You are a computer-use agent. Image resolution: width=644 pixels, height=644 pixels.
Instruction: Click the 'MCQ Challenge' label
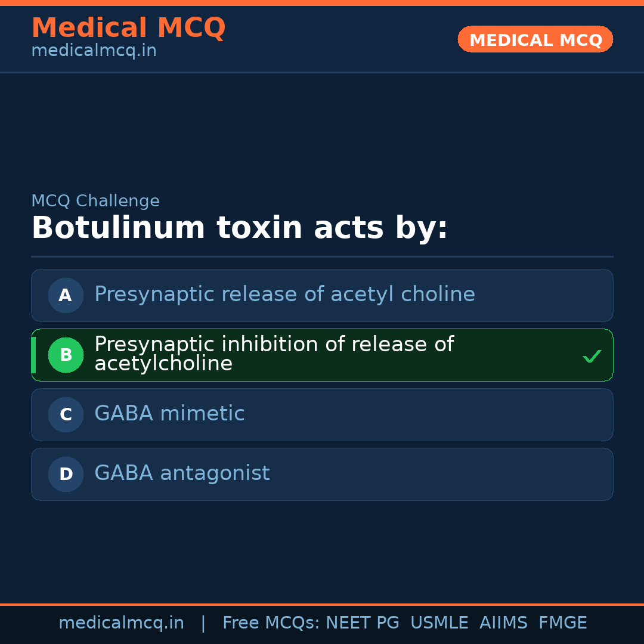tap(95, 202)
